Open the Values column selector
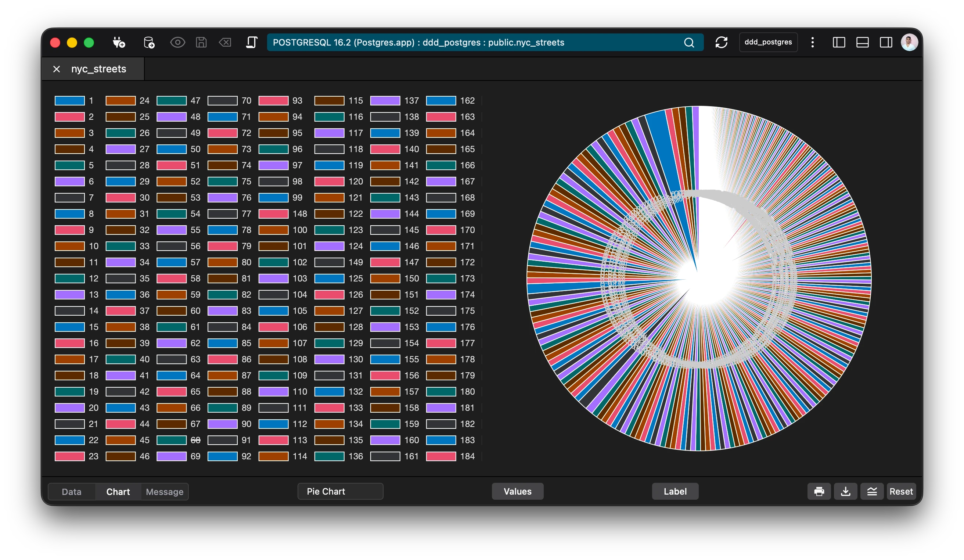 pyautogui.click(x=517, y=492)
